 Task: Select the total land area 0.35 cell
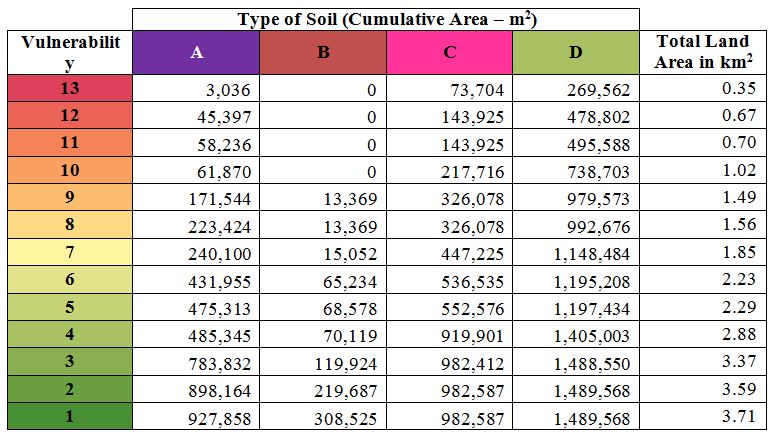click(704, 90)
